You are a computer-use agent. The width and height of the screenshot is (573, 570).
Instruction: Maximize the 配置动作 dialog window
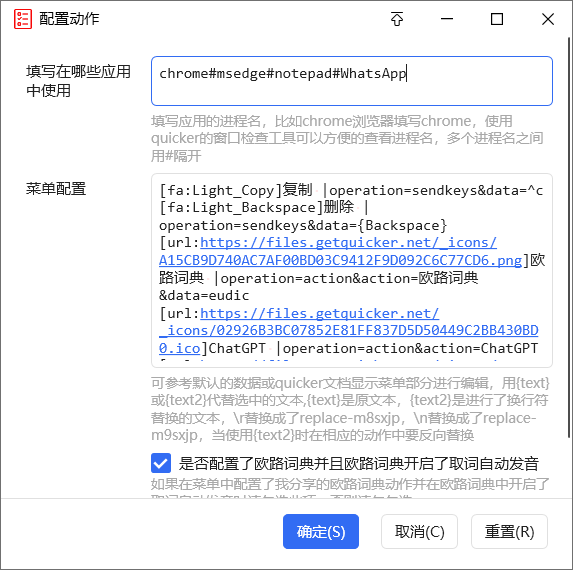click(497, 19)
